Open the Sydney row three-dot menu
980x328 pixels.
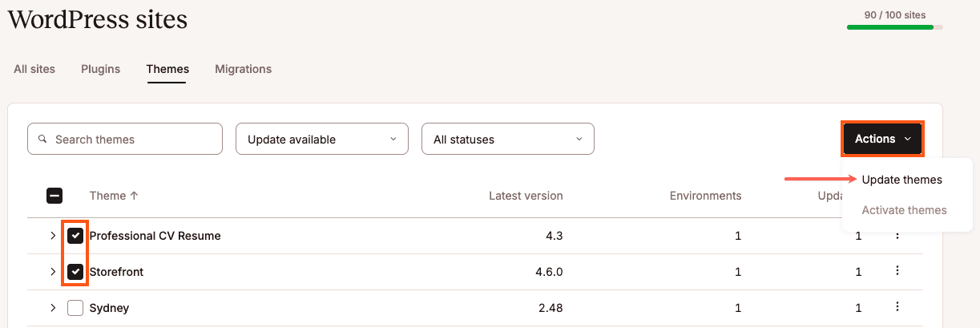tap(897, 307)
